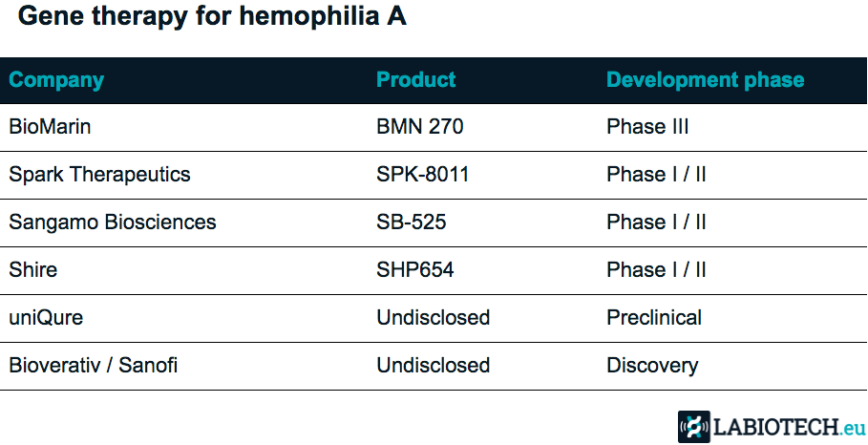Select the Preclinical phase cell
This screenshot has height=445, width=868.
[654, 318]
